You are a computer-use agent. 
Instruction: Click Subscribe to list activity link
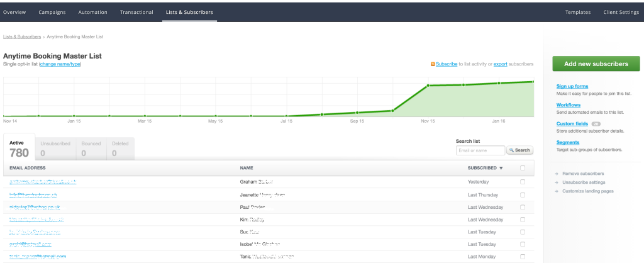pyautogui.click(x=447, y=64)
